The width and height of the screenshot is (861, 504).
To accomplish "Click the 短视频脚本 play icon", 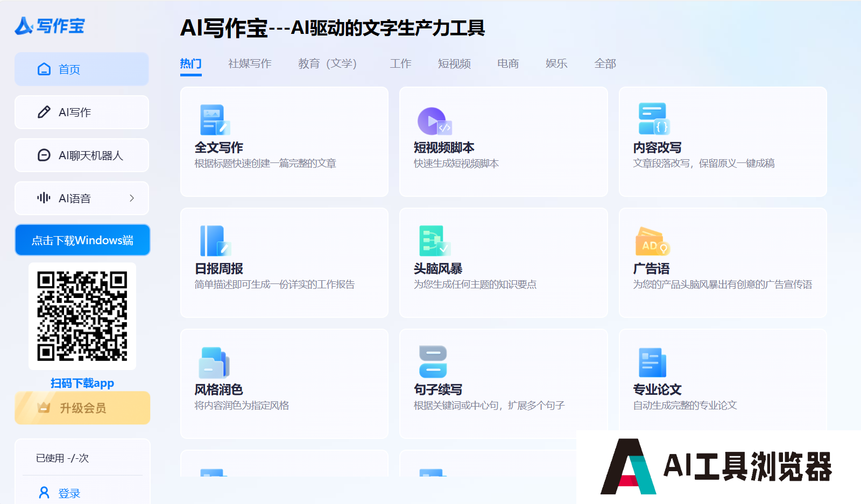I will pos(434,121).
